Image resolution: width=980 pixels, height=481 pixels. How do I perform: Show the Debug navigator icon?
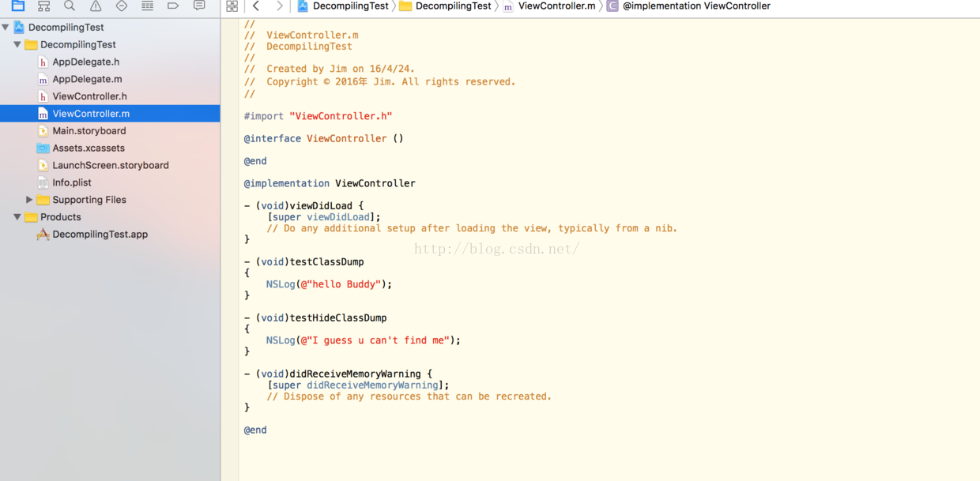coord(147,6)
